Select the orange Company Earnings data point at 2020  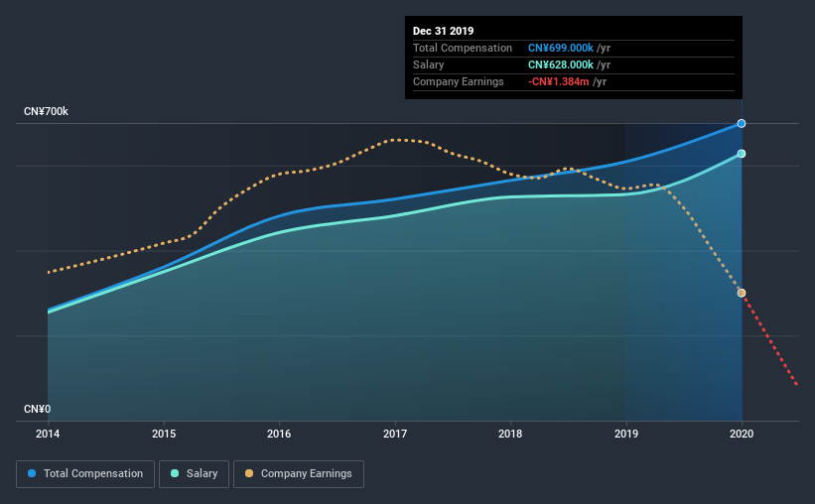742,293
